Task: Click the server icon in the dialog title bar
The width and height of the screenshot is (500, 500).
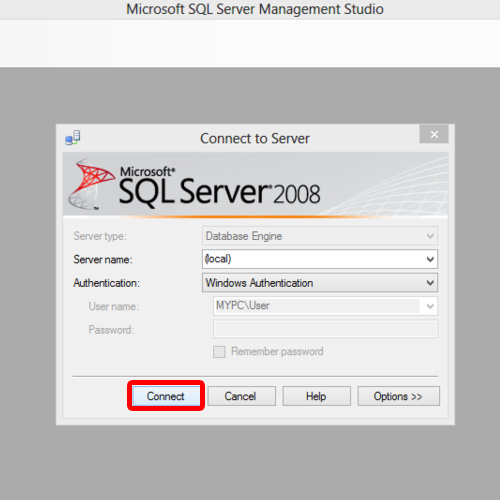Action: (x=73, y=138)
